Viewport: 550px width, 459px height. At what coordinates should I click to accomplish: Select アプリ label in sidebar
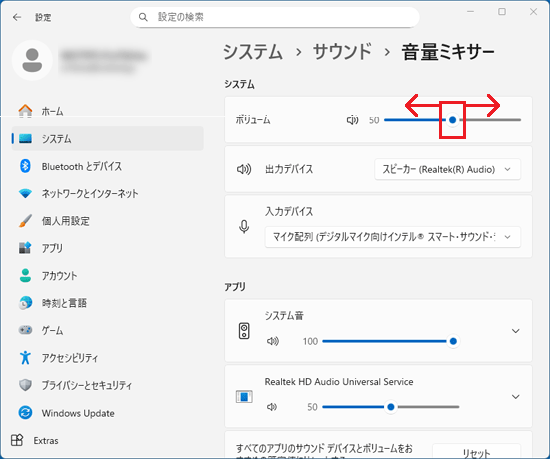(x=52, y=248)
